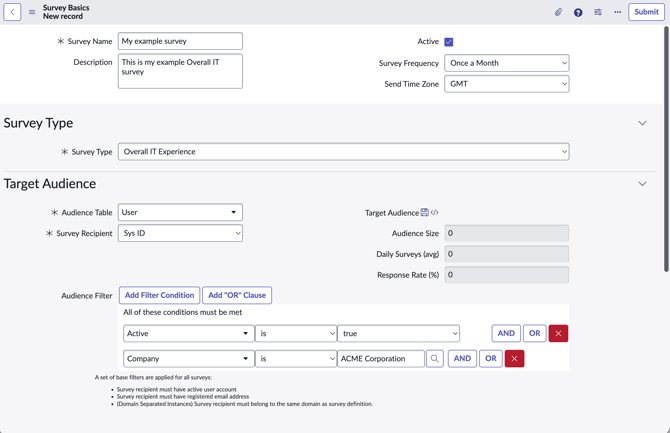Open the help question mark icon

tap(578, 12)
